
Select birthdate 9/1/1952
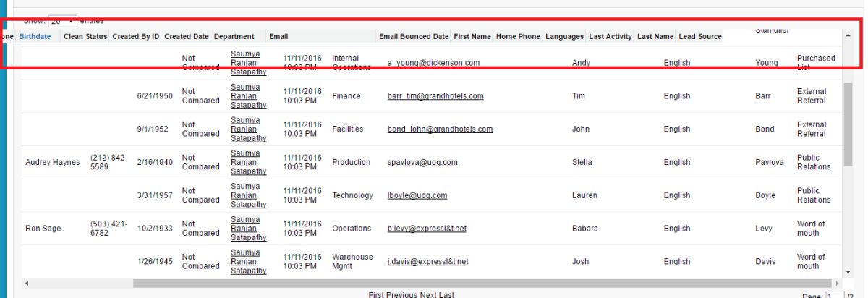pos(153,129)
